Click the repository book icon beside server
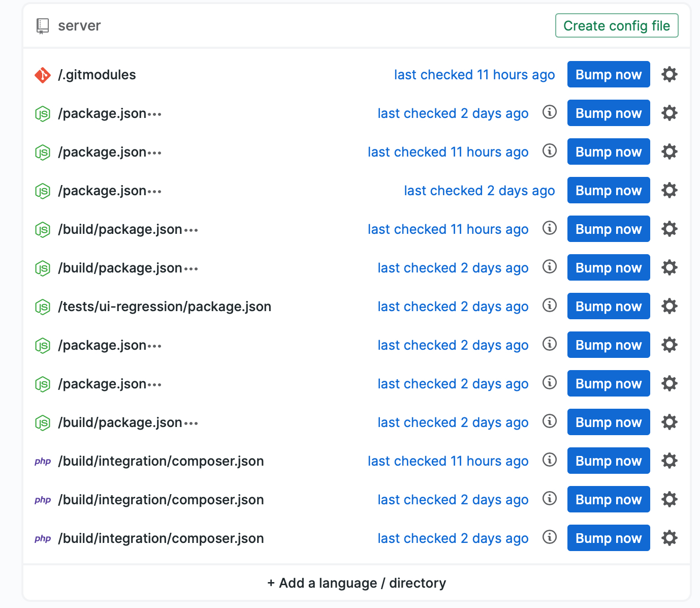 pyautogui.click(x=43, y=26)
